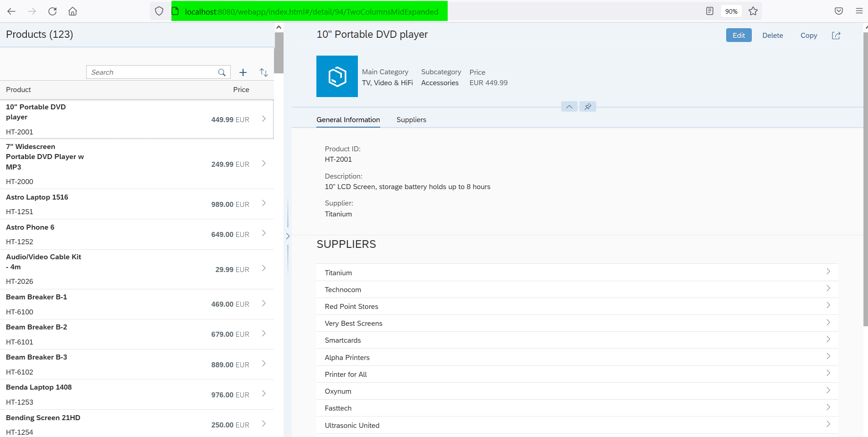Viewport: 868px width, 437px height.
Task: Click the detail page scrollbar thumb
Action: pos(866,179)
